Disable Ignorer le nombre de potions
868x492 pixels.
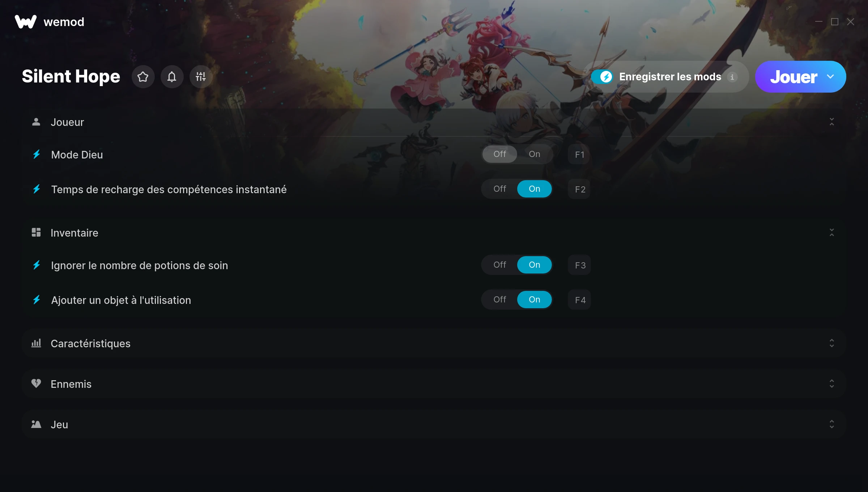500,265
